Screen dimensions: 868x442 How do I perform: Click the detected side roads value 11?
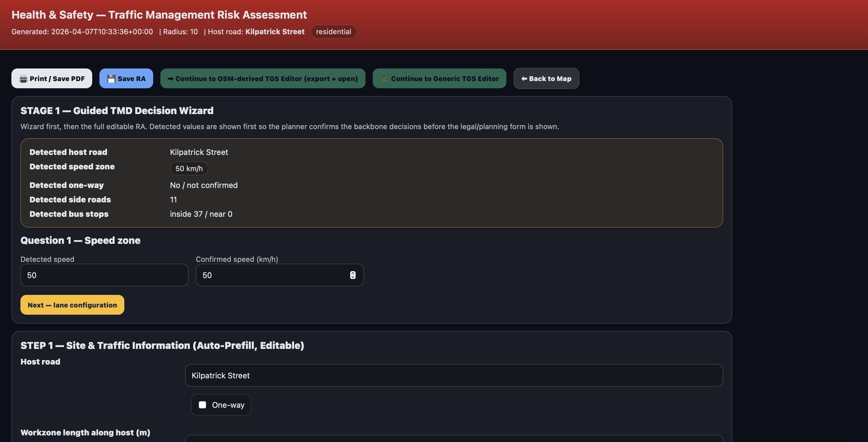(x=174, y=200)
